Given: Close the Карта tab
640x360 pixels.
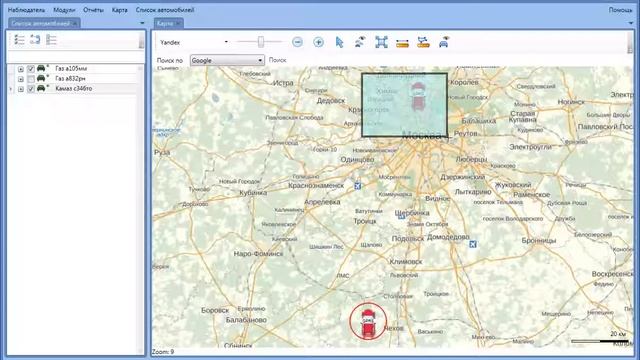Looking at the screenshot, I should tap(178, 24).
